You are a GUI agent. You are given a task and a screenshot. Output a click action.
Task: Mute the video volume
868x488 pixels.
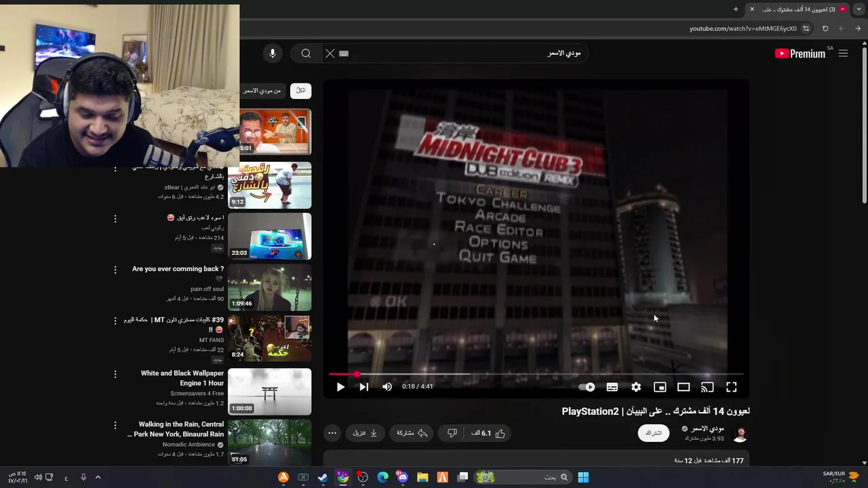pos(387,387)
